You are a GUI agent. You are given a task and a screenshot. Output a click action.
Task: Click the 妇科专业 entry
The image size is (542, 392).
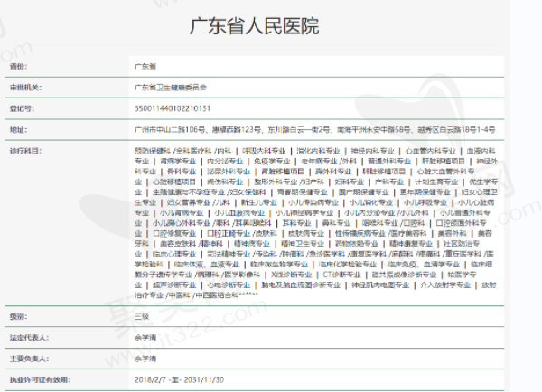click(350, 182)
